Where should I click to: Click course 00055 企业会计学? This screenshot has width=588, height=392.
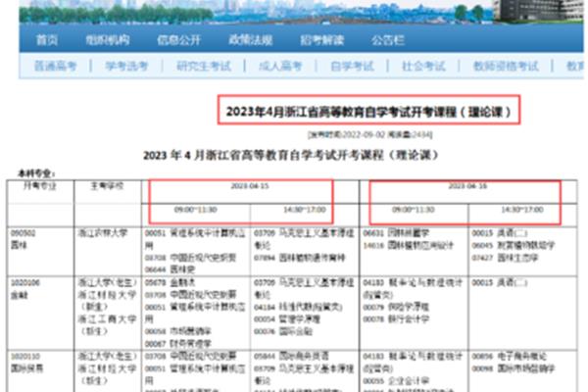(x=396, y=381)
